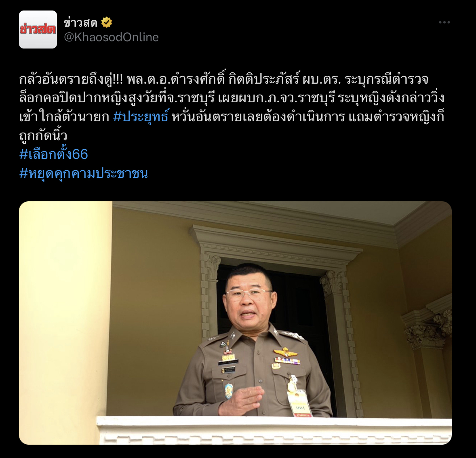Click the gold wings pin on uniform

pos(285,352)
